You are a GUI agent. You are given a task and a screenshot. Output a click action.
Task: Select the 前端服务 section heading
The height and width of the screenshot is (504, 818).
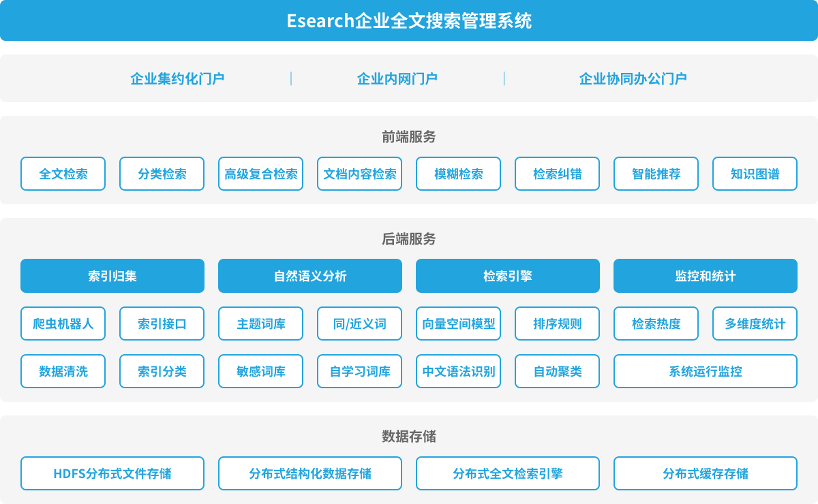(x=409, y=137)
